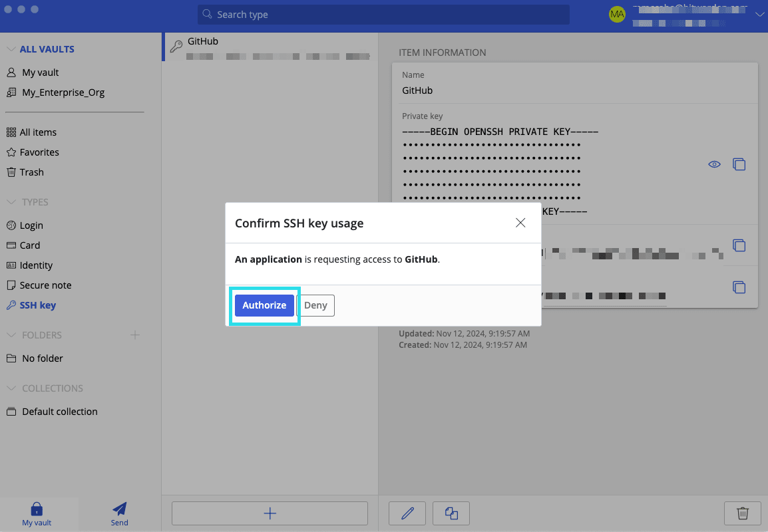Viewport: 768px width, 532px height.
Task: Collapse the TYPES section
Action: (11, 201)
